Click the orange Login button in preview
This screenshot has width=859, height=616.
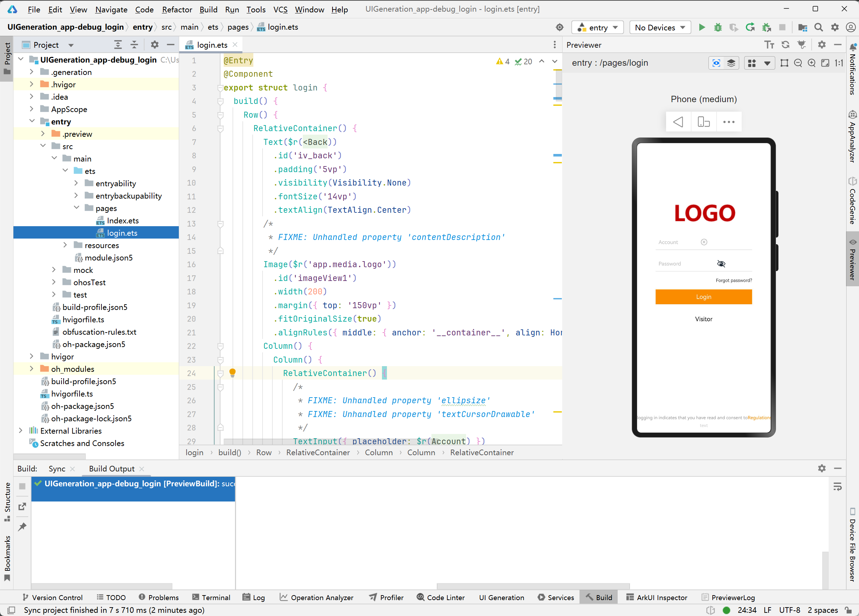(x=703, y=297)
